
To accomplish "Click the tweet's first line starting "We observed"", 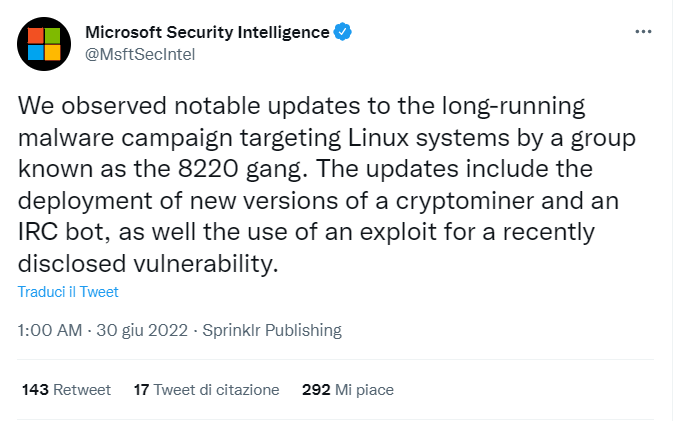I will [298, 107].
